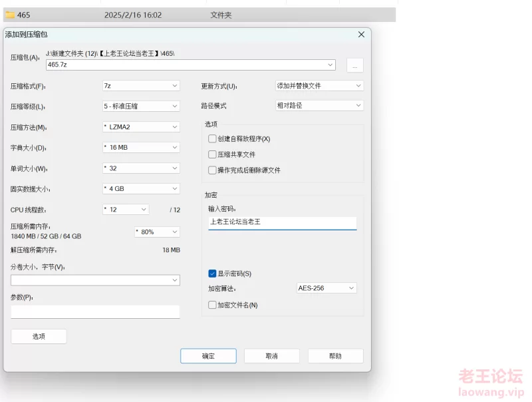This screenshot has width=532, height=402.
Task: Open the 压缩格式 7z dropdown
Action: [141, 86]
